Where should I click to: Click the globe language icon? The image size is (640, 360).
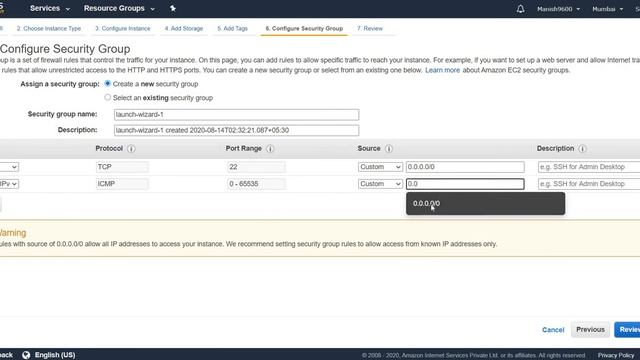pyautogui.click(x=26, y=355)
